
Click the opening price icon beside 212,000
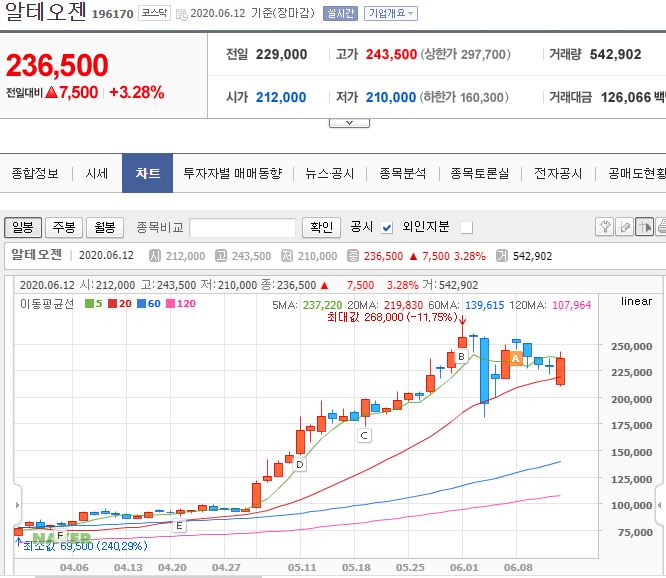155,256
